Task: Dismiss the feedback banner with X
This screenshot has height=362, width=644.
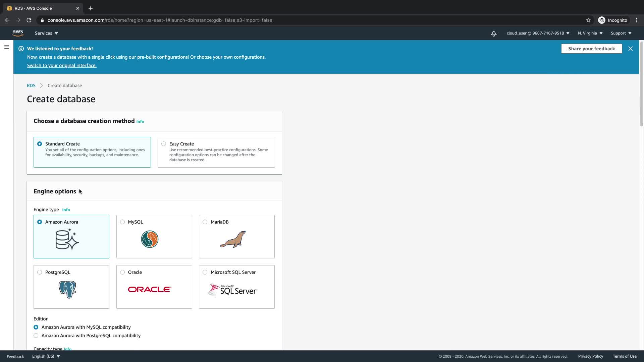Action: coord(631,49)
